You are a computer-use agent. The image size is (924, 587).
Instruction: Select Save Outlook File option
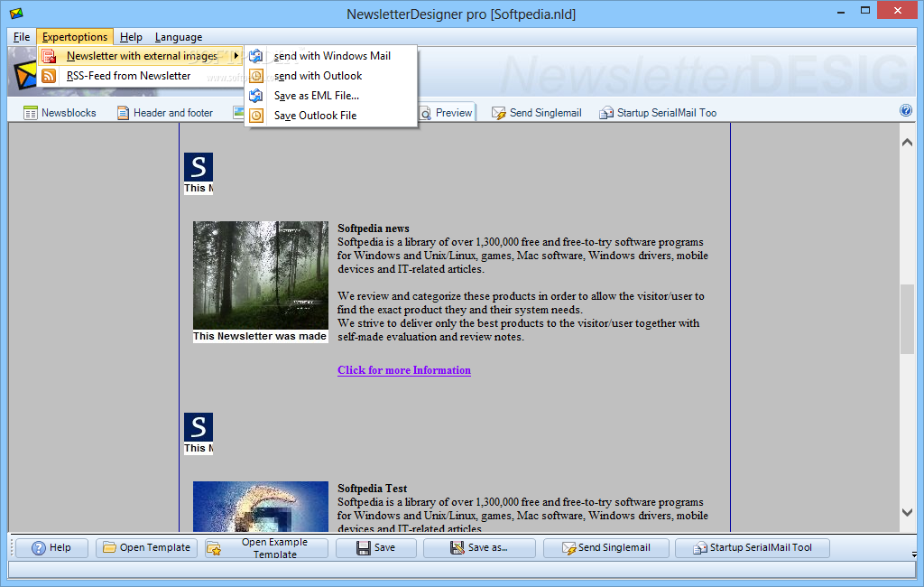(331, 116)
